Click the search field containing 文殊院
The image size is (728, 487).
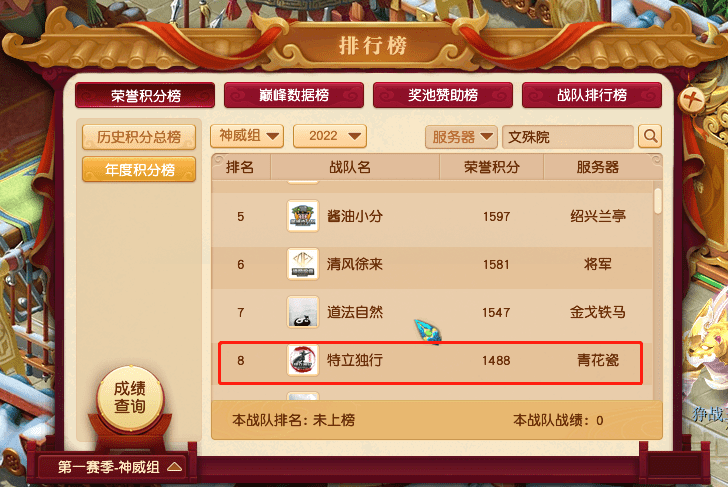pyautogui.click(x=568, y=137)
